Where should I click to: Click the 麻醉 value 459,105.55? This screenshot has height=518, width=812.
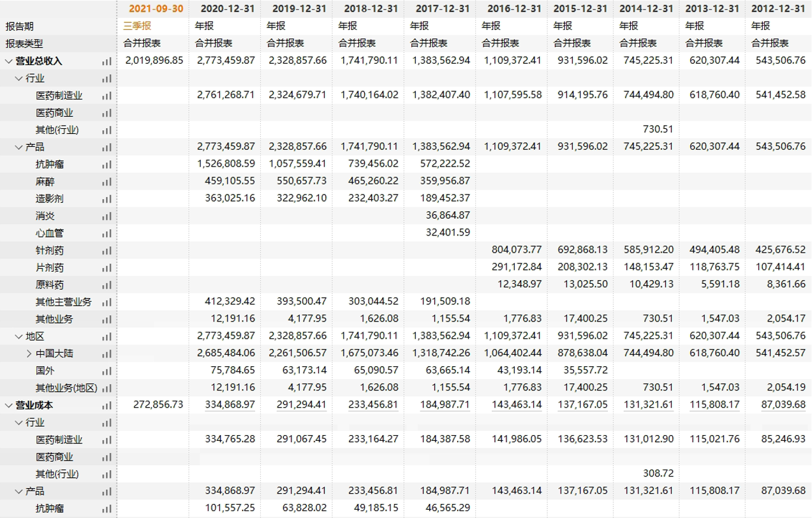coord(230,181)
